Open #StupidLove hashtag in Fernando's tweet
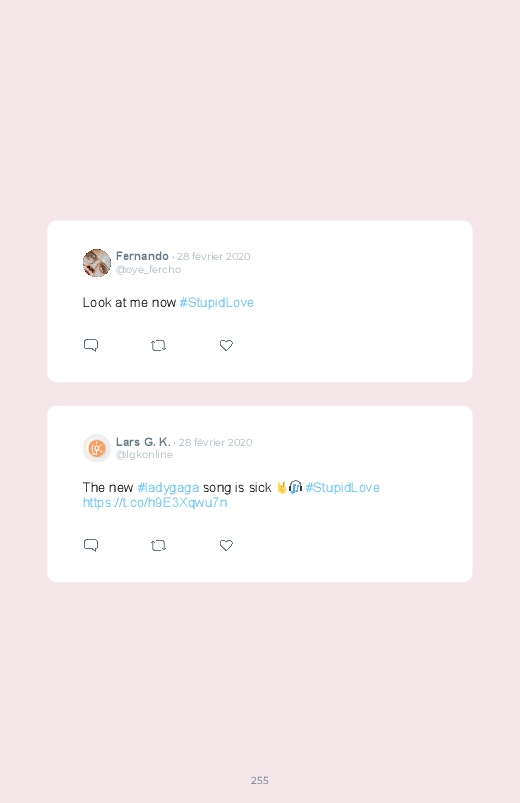 [217, 303]
